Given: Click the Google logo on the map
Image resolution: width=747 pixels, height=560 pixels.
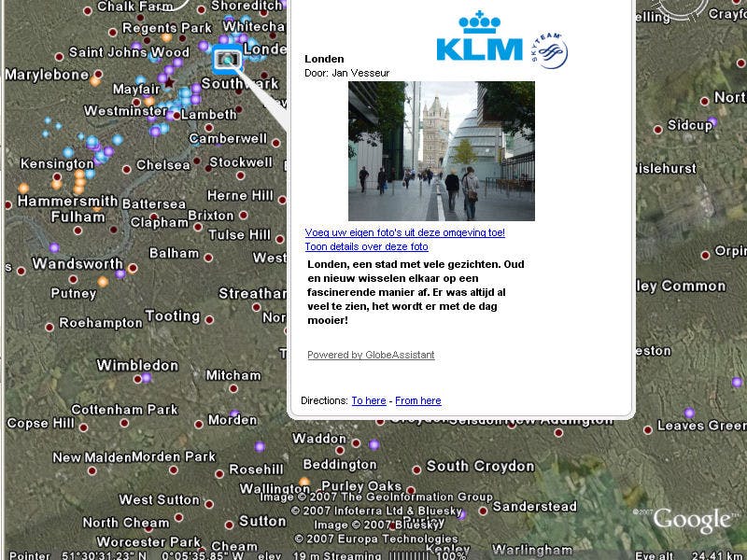Looking at the screenshot, I should tap(691, 521).
